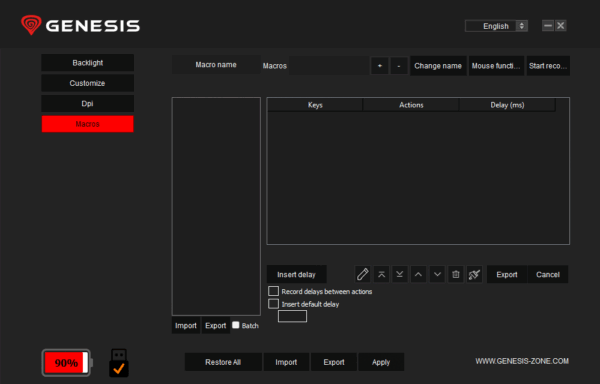Click the Keys column header
The height and width of the screenshot is (384, 600).
315,105
